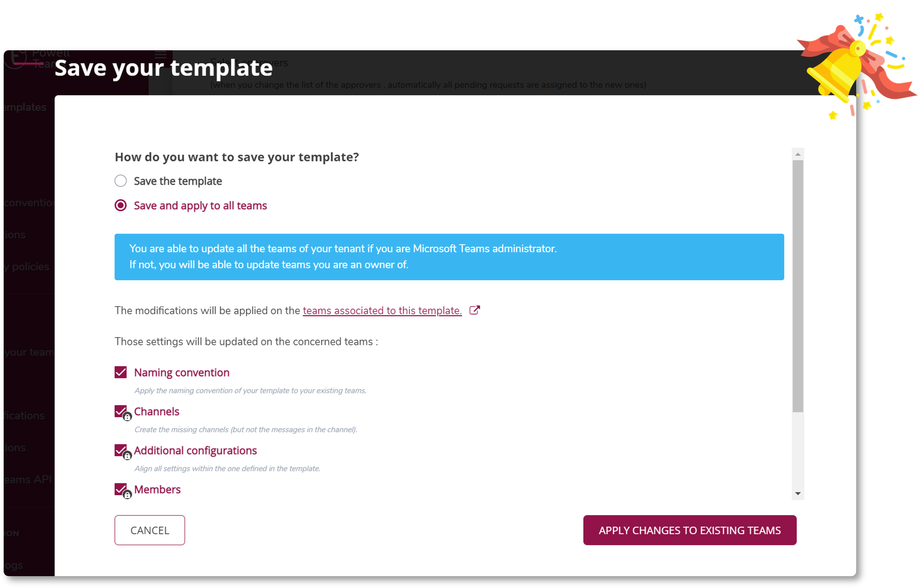Toggle the Channels checkbox
The height and width of the screenshot is (588, 924).
click(x=121, y=411)
